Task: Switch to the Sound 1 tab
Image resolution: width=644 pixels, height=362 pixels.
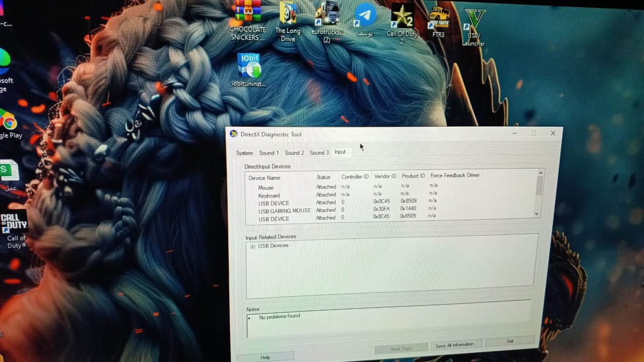Action: point(269,153)
